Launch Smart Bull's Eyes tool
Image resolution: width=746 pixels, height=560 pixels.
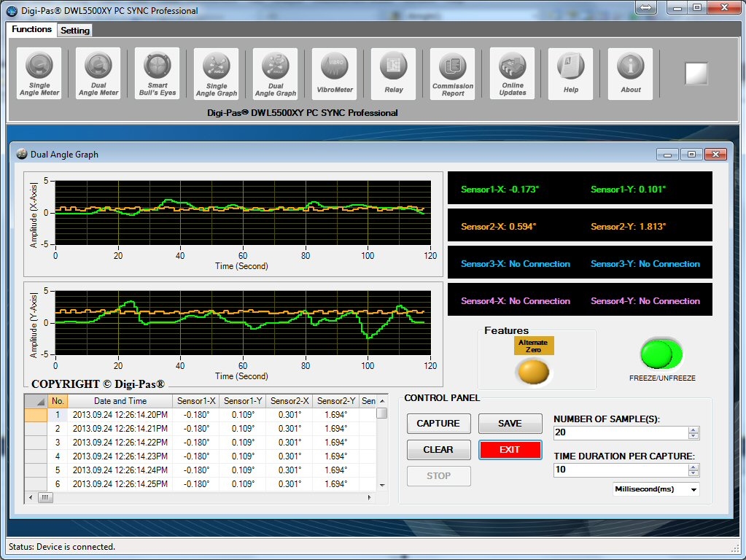pyautogui.click(x=157, y=73)
